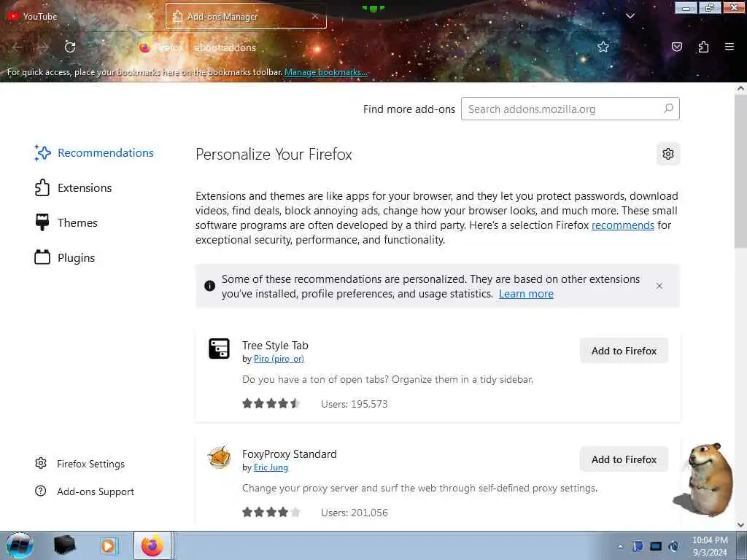Open the add-ons tools gear menu
This screenshot has width=747, height=560.
(668, 154)
